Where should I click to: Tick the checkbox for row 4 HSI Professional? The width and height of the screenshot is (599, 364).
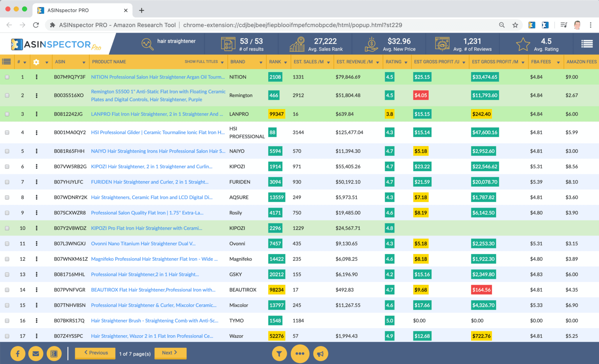pos(7,133)
